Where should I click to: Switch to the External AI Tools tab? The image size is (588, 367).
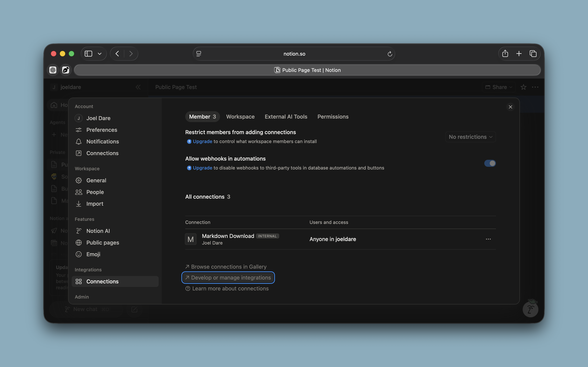coord(286,116)
